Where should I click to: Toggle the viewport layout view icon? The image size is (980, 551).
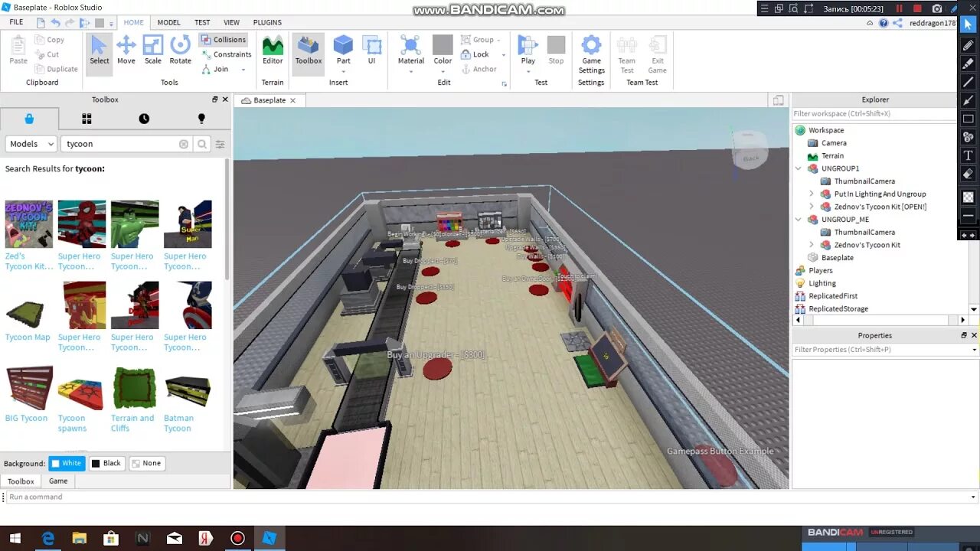pyautogui.click(x=778, y=100)
